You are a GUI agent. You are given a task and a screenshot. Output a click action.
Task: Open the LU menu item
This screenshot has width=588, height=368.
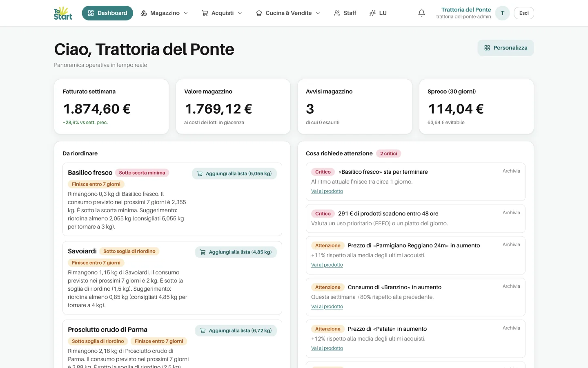coord(378,13)
